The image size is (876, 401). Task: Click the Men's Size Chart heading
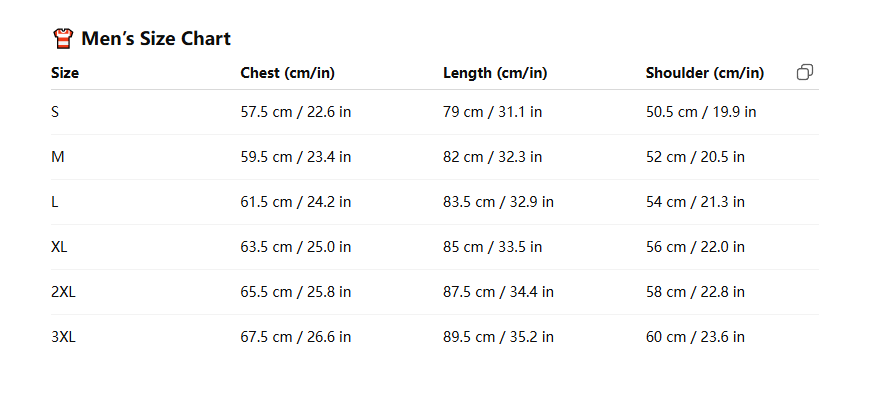(x=156, y=39)
